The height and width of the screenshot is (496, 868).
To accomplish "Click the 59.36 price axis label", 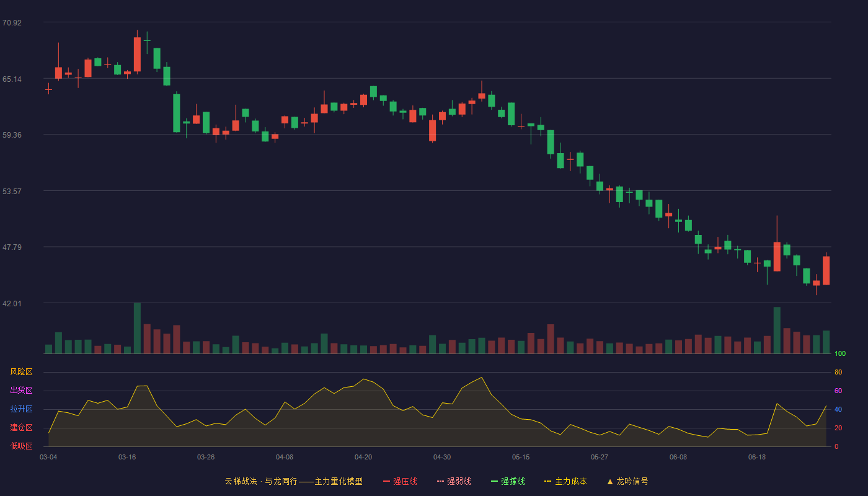I will click(12, 135).
